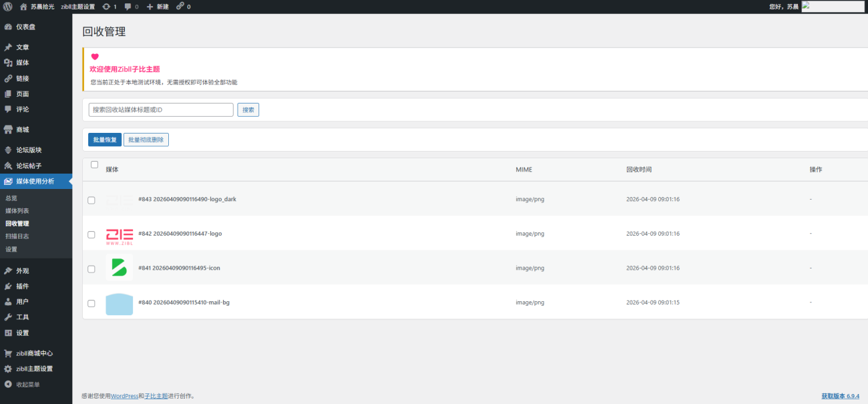Focus the recycle bin media search field
Viewport: 868px width, 404px height.
161,110
